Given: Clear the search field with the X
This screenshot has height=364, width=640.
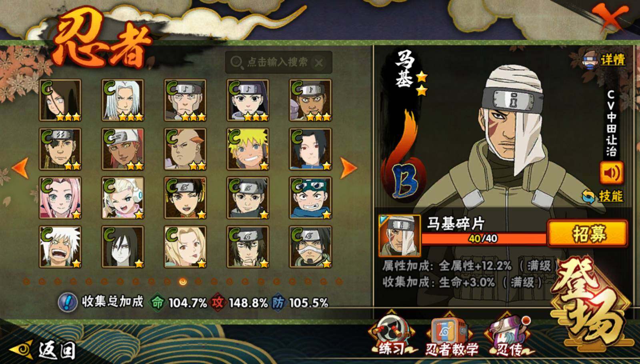Looking at the screenshot, I should 319,63.
